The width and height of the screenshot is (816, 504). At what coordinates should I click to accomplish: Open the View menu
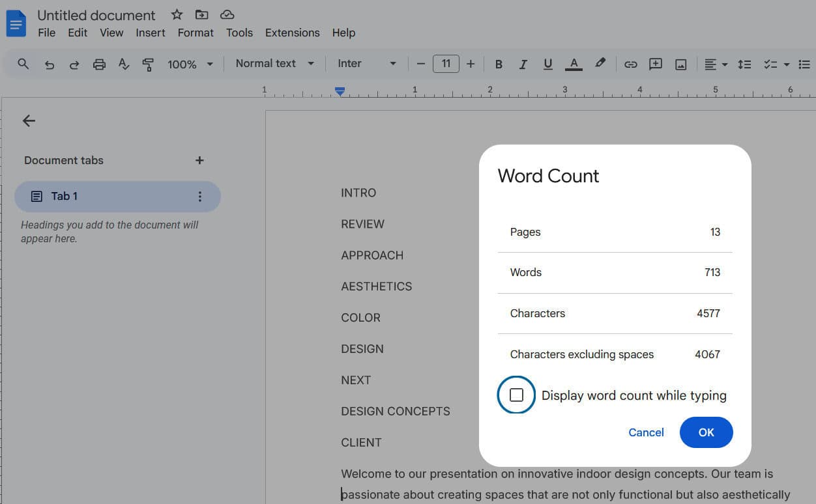[x=111, y=33]
